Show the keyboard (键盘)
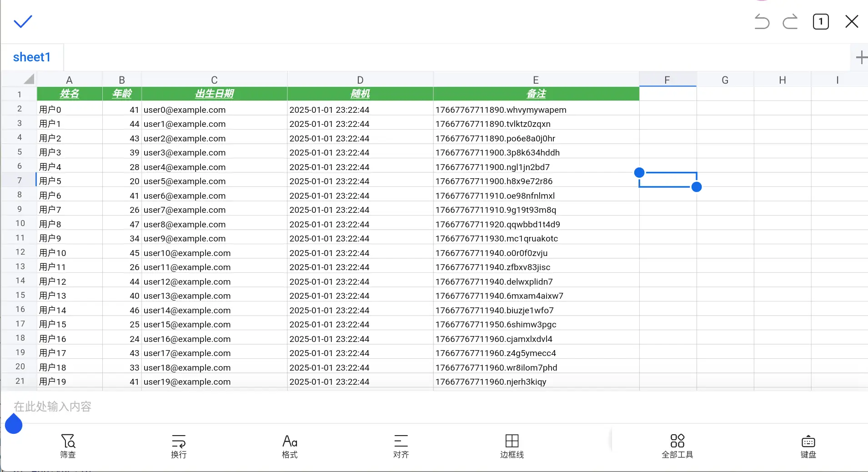868x472 pixels. (x=808, y=446)
